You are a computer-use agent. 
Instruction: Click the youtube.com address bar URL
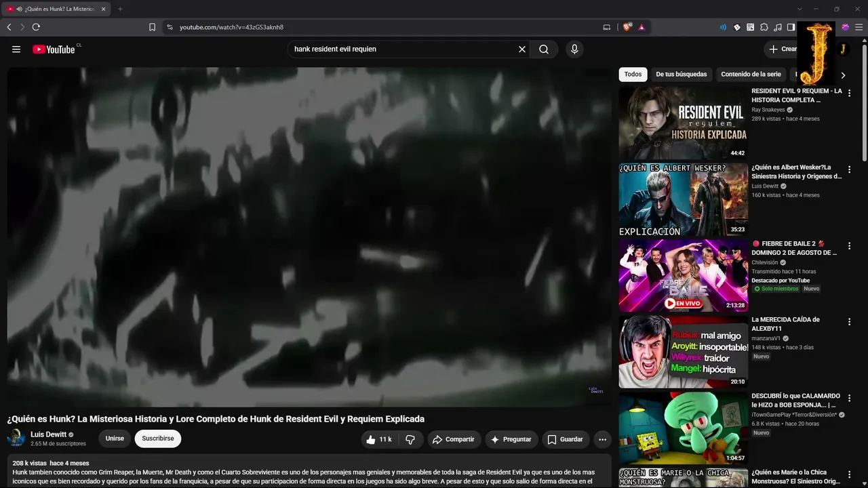pyautogui.click(x=231, y=27)
